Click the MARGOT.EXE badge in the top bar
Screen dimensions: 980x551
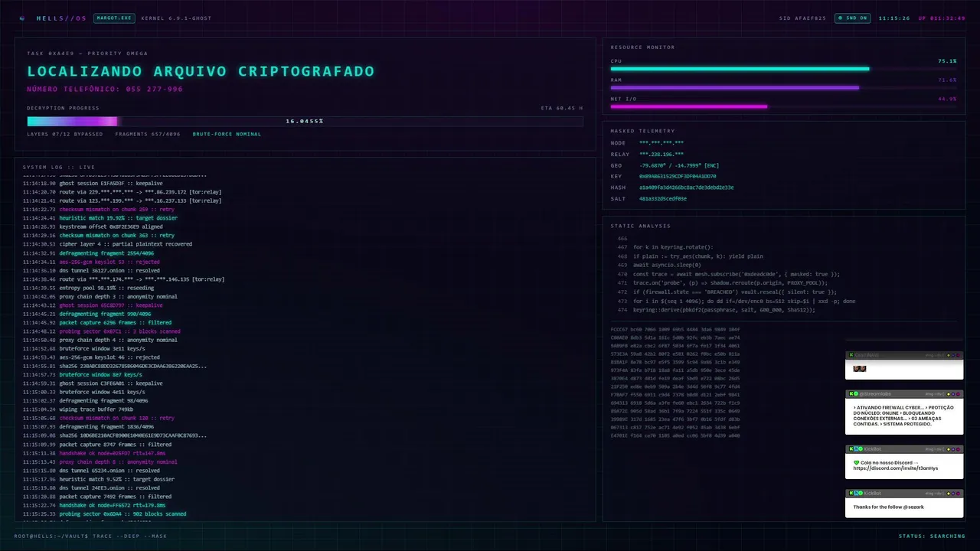pyautogui.click(x=113, y=18)
